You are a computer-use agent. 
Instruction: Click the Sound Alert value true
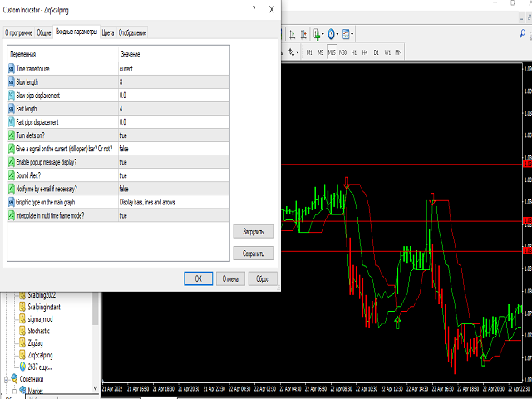click(x=174, y=175)
